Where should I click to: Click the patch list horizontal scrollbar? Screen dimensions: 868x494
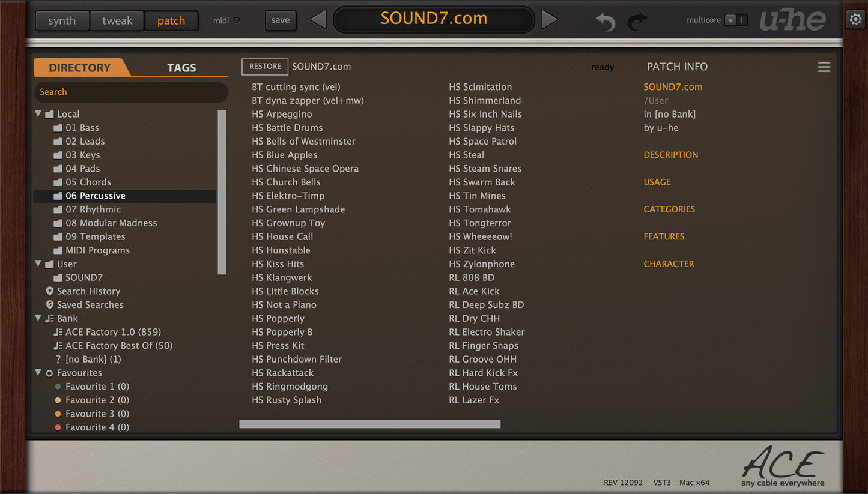click(369, 424)
